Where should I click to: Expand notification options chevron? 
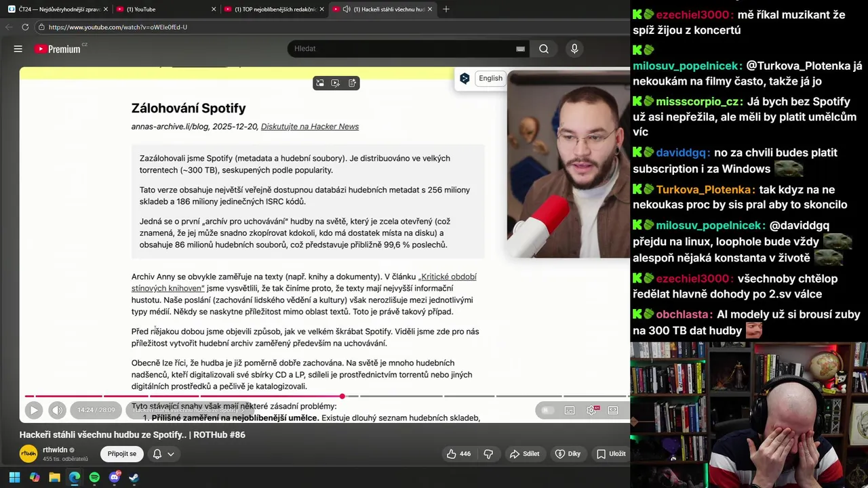click(171, 454)
